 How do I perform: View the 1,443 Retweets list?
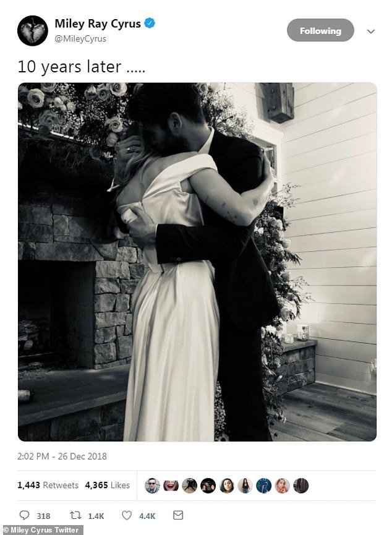(x=48, y=486)
